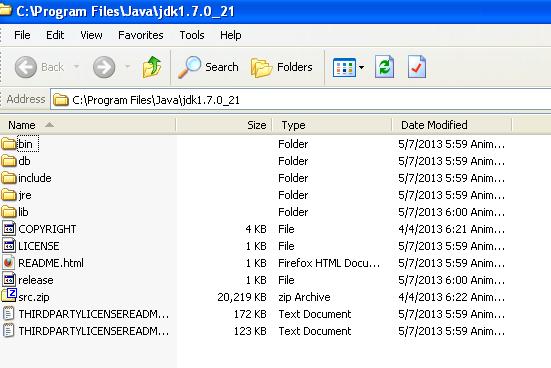
Task: Select the lib folder icon
Action: click(x=8, y=212)
